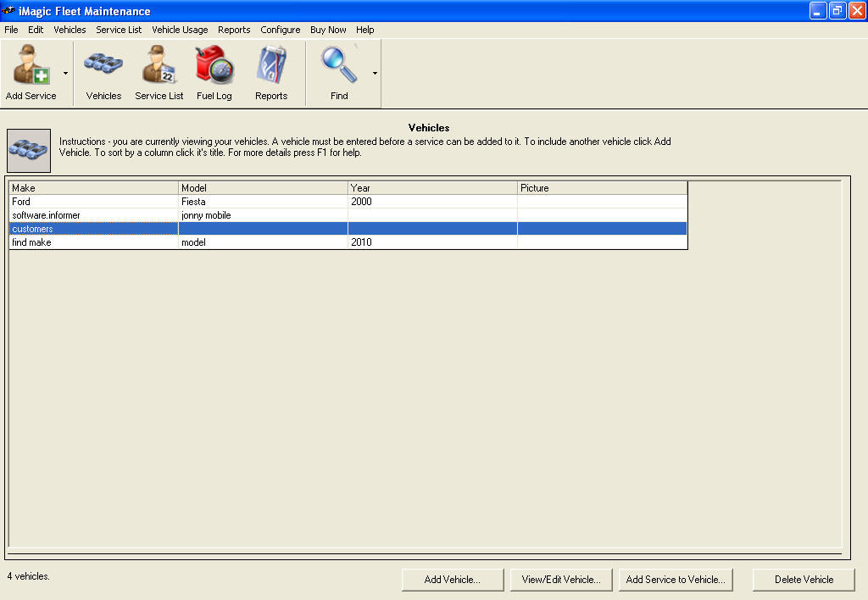This screenshot has height=600, width=868.
Task: Select the Ford row
Action: tap(348, 202)
